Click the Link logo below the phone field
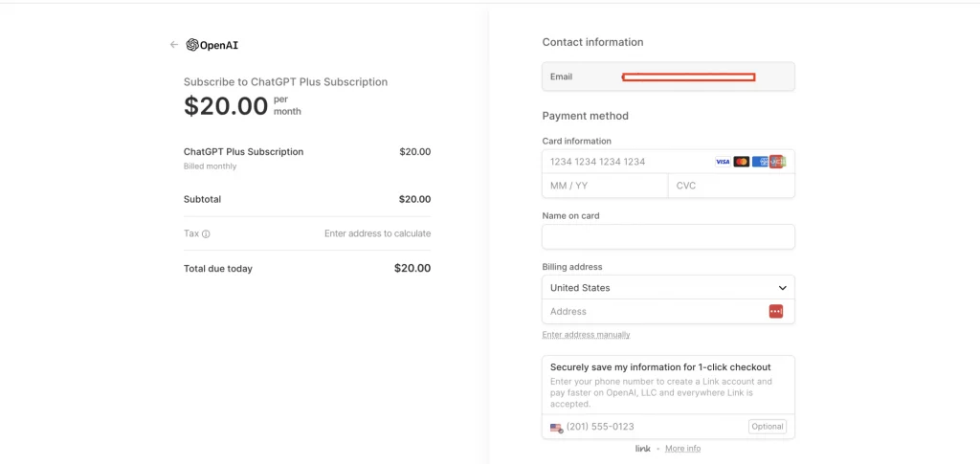 pyautogui.click(x=642, y=449)
